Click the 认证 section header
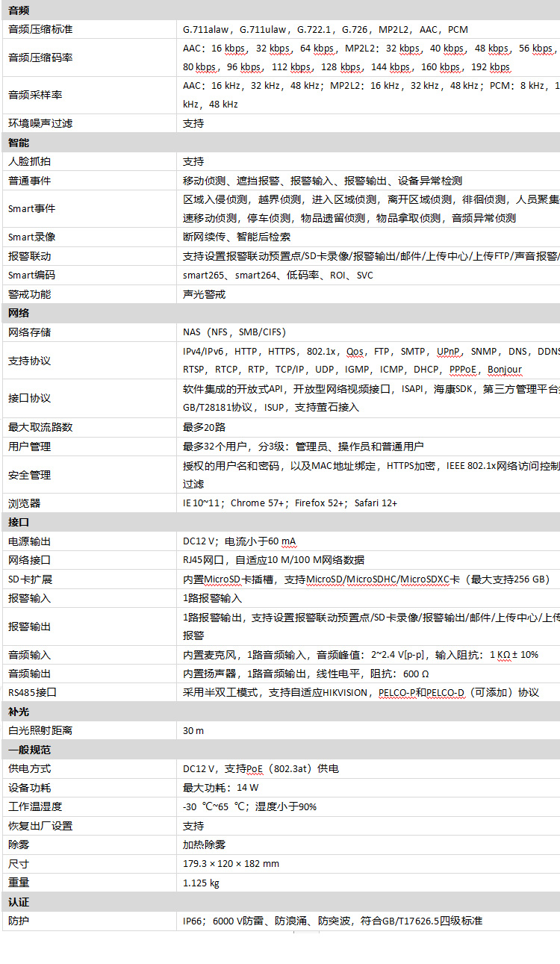560x964 pixels. tap(19, 902)
